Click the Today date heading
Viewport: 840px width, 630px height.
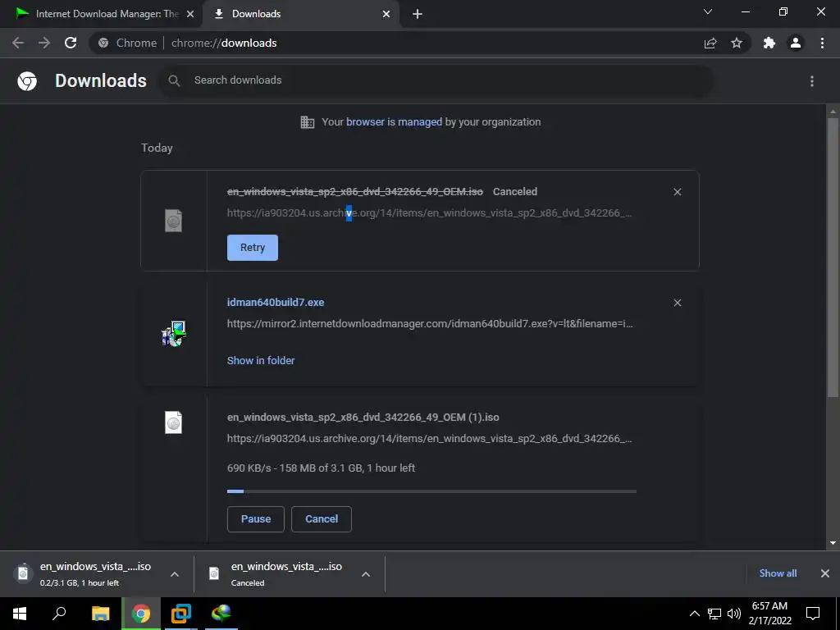click(x=157, y=148)
